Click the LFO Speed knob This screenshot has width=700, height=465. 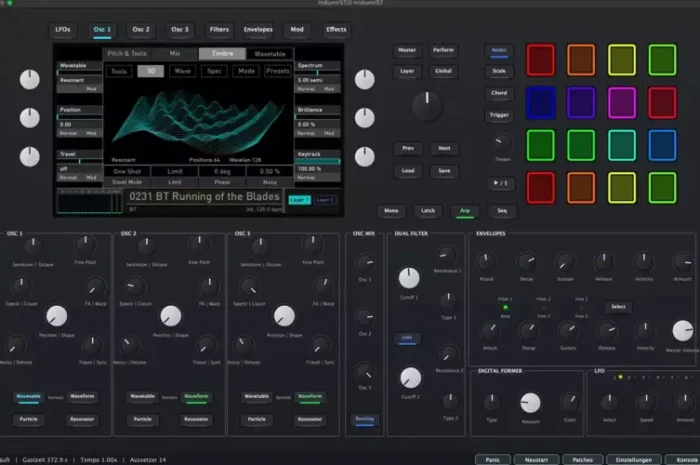(x=646, y=403)
